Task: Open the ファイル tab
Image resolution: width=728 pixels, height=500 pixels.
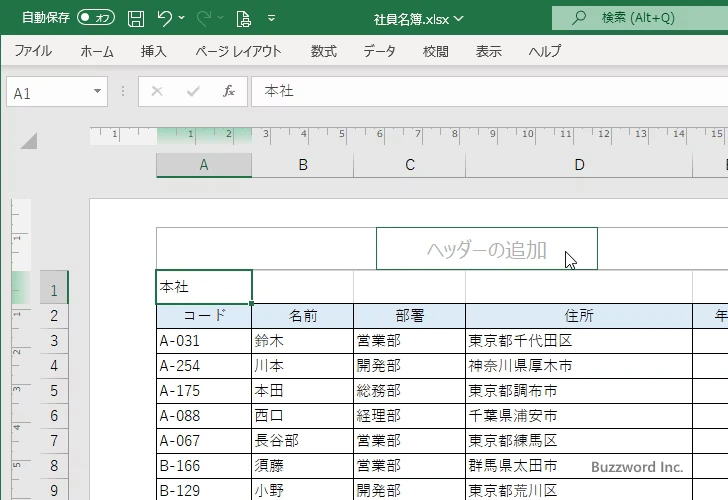Action: 33,51
